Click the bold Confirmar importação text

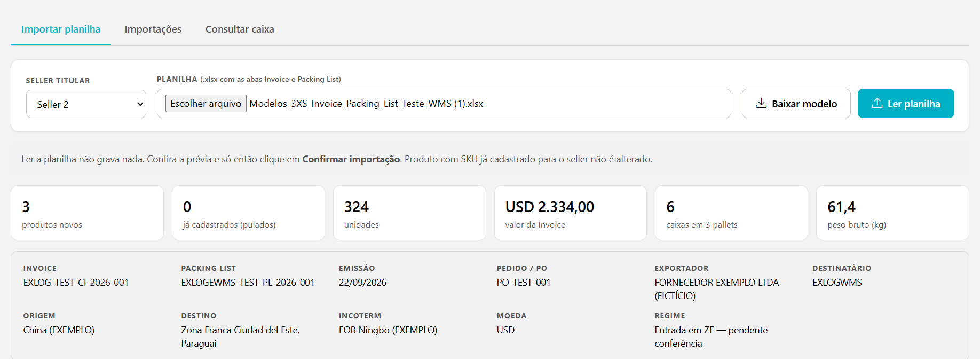click(351, 159)
